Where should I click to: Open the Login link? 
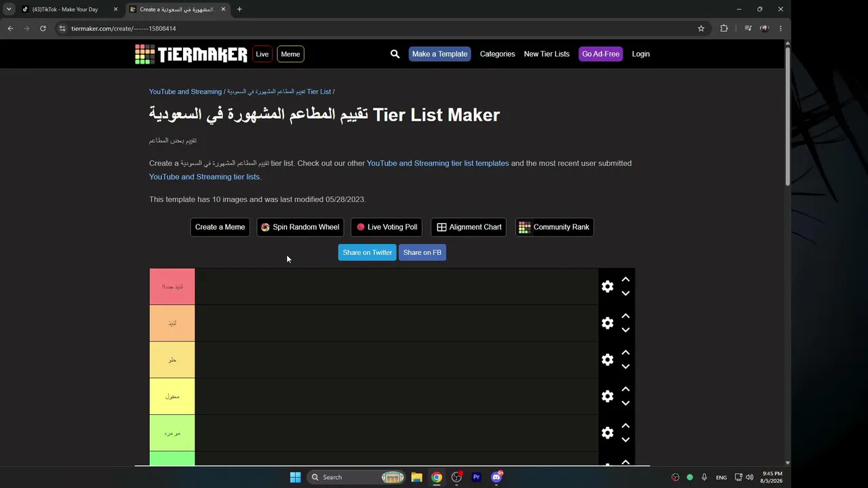641,54
